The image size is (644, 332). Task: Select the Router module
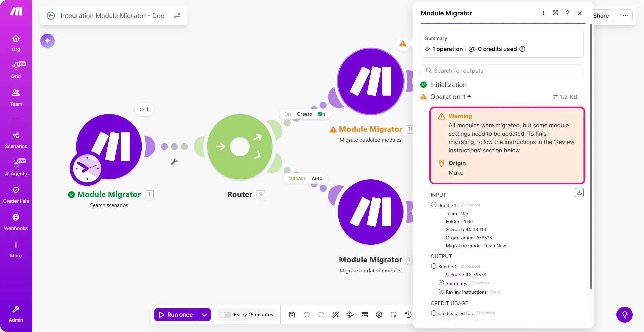pos(240,147)
